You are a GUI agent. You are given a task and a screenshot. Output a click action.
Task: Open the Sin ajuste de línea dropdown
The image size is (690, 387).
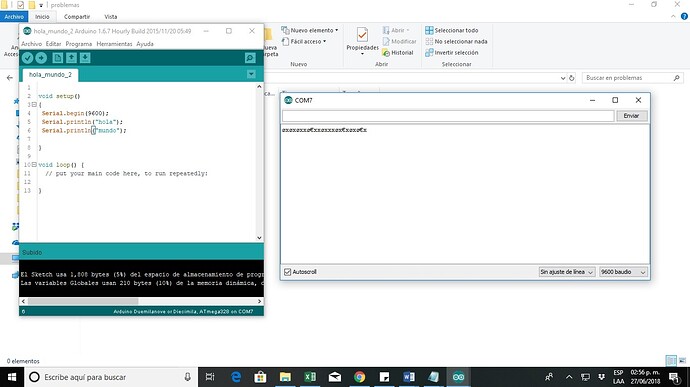click(567, 272)
